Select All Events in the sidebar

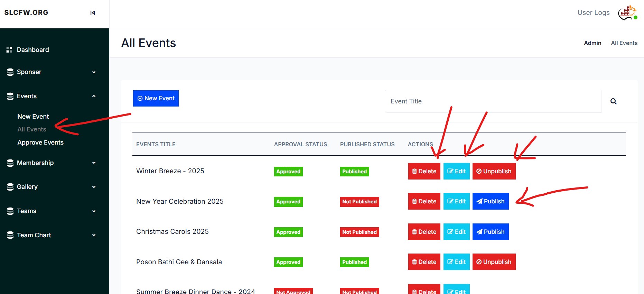[32, 129]
